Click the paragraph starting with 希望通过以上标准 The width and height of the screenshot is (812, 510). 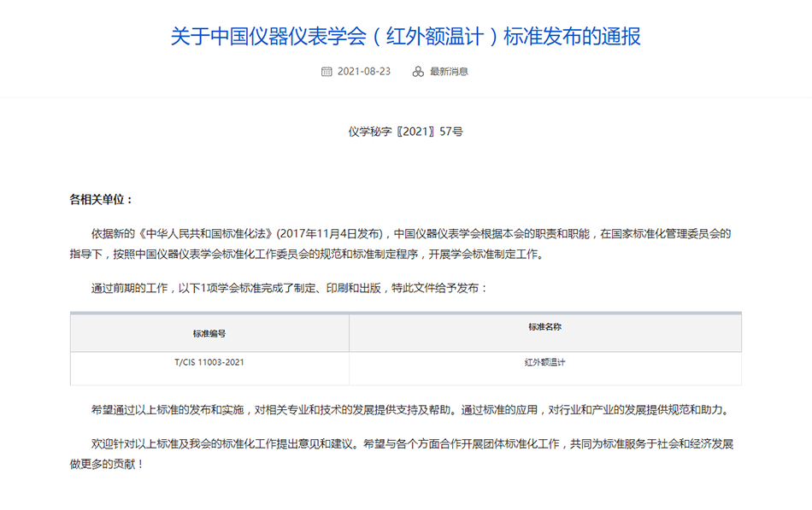(x=410, y=409)
